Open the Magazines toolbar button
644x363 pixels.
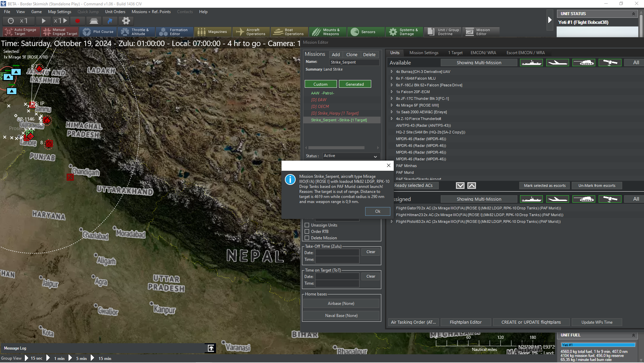[x=213, y=32]
